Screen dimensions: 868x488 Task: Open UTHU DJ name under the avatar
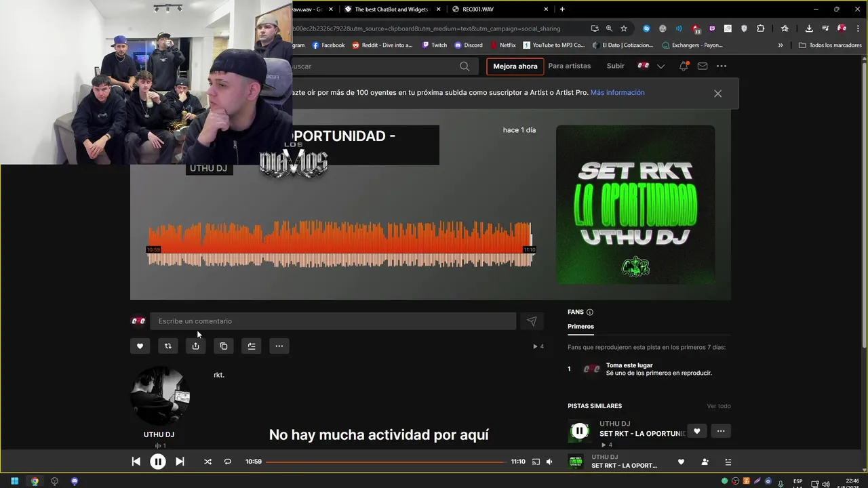pos(159,434)
